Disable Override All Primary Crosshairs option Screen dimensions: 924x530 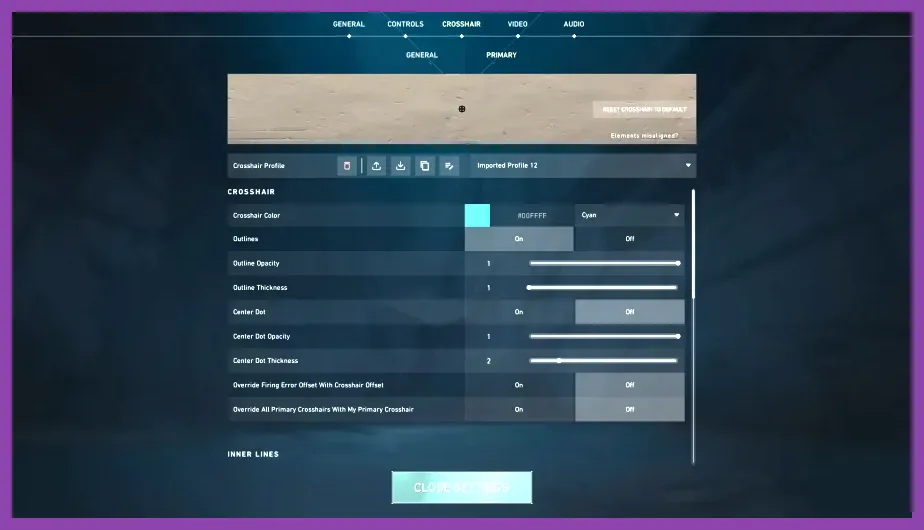(x=630, y=409)
